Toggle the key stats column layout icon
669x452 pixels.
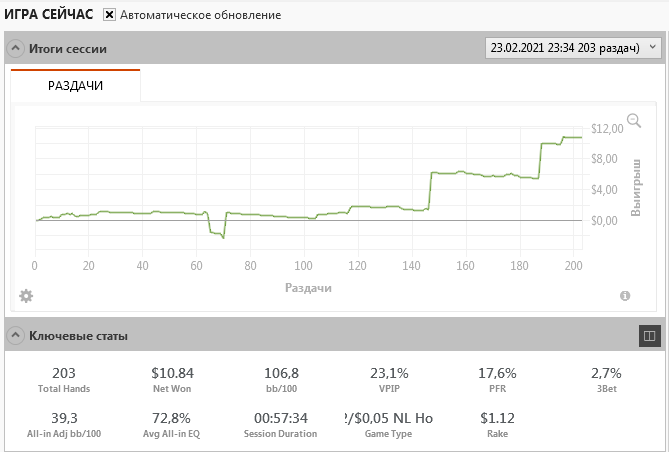point(649,336)
